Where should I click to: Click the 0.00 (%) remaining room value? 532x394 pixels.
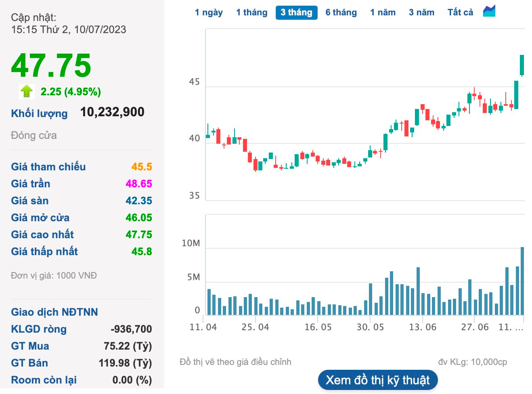pos(132,380)
